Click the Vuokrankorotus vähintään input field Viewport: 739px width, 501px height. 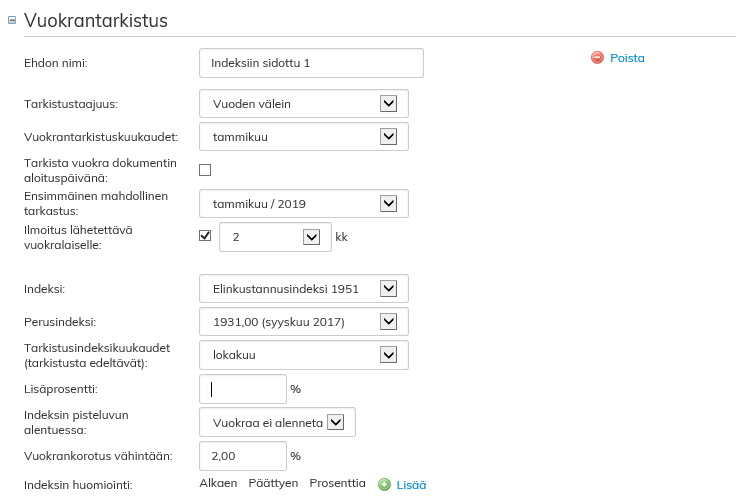243,456
